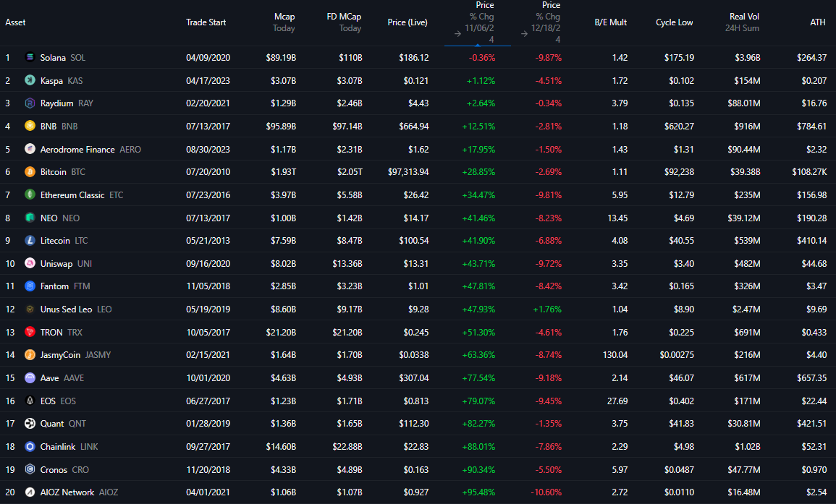Select Solana market cap $89.19B

(x=281, y=58)
